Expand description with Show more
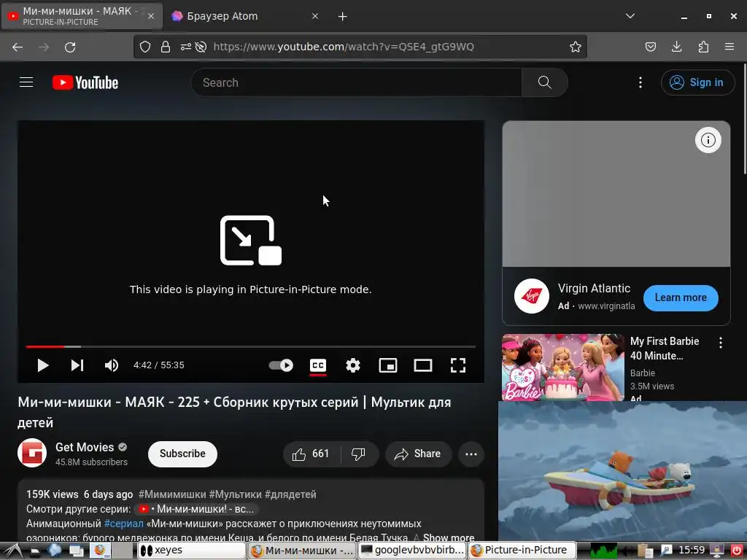Screen dimensions: 747x560 click(x=449, y=537)
